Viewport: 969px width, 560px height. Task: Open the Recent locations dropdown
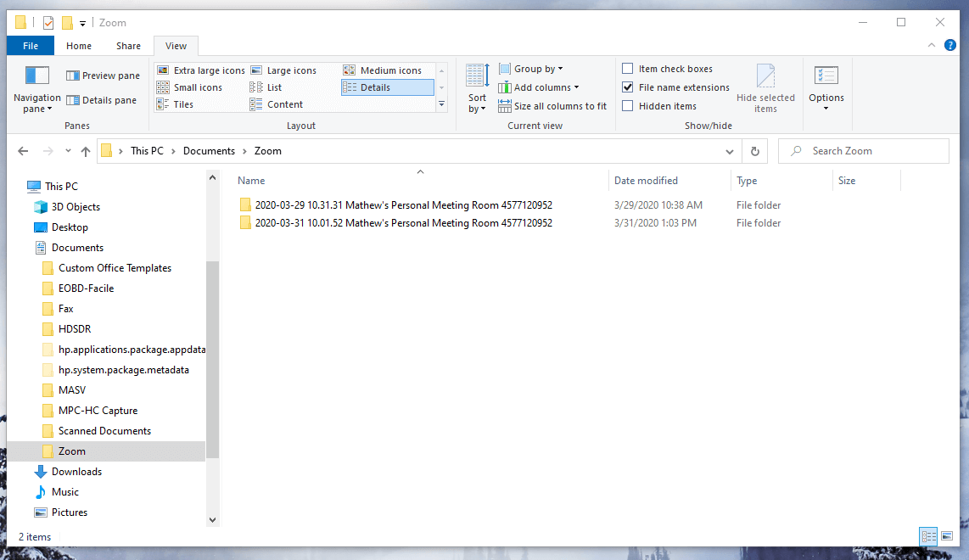tap(68, 151)
